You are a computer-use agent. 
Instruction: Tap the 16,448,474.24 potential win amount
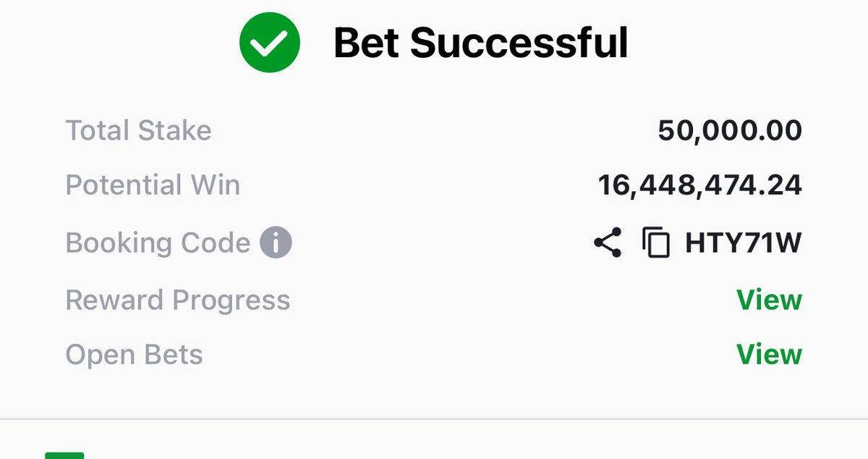click(700, 186)
